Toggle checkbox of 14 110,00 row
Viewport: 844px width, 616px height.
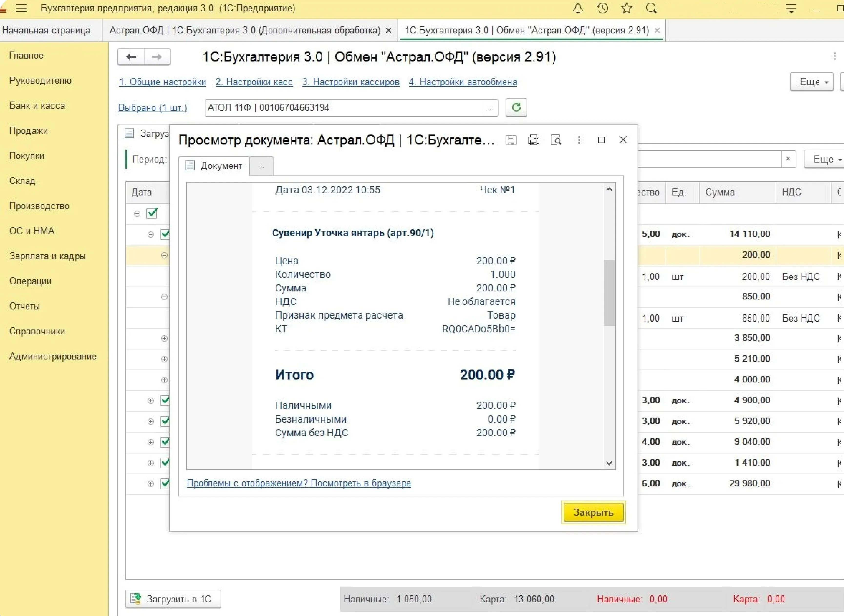[165, 234]
